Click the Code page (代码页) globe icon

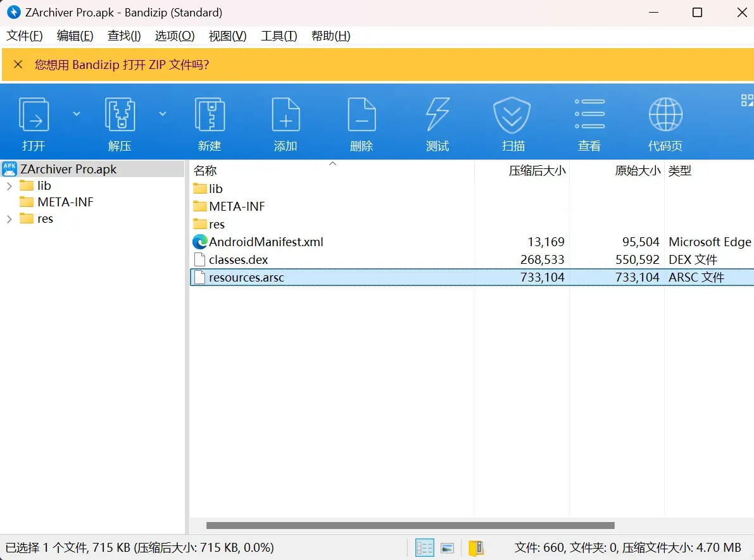click(665, 115)
